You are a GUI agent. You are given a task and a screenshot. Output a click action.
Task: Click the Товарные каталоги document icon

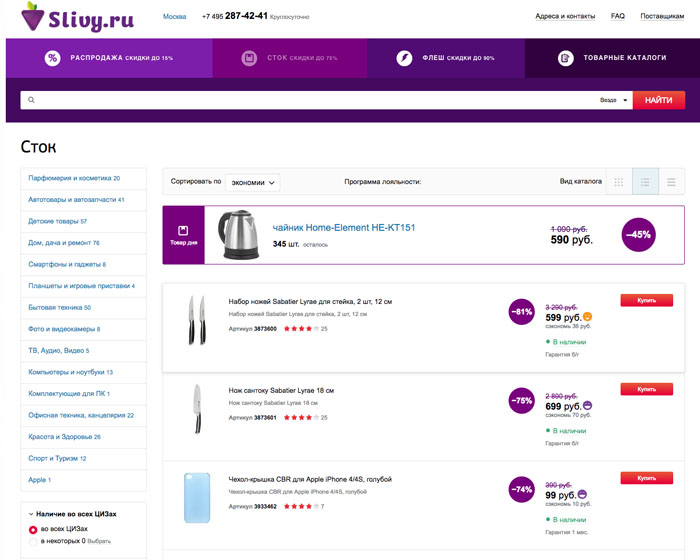pyautogui.click(x=565, y=58)
